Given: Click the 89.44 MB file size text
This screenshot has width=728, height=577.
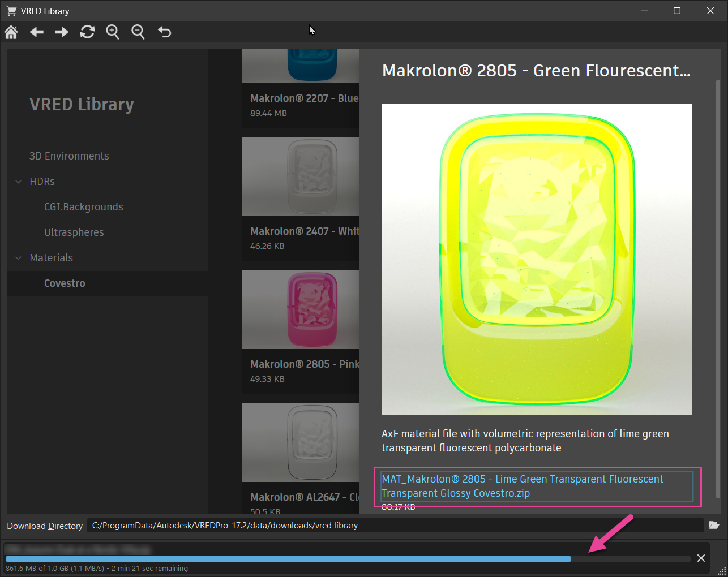Looking at the screenshot, I should point(268,113).
